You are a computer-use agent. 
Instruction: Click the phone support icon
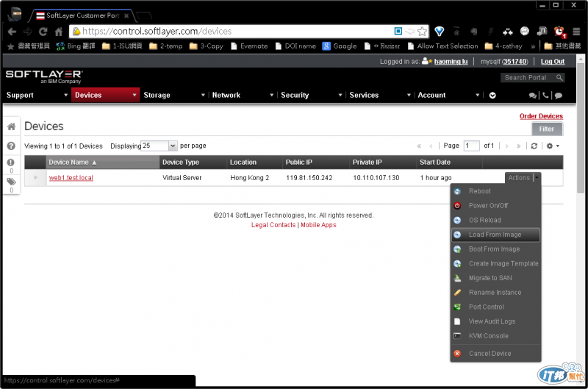tap(545, 96)
